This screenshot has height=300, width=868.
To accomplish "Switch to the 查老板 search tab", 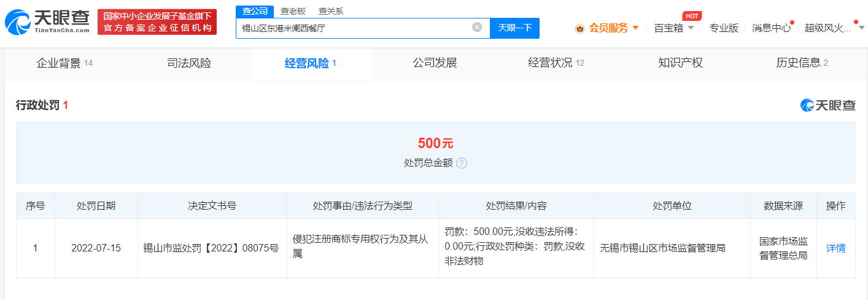I will coord(293,11).
